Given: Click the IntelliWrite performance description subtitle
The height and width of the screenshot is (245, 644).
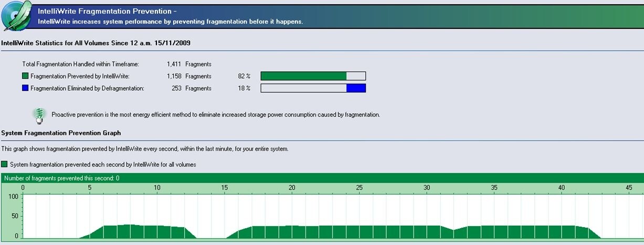Looking at the screenshot, I should click(171, 22).
